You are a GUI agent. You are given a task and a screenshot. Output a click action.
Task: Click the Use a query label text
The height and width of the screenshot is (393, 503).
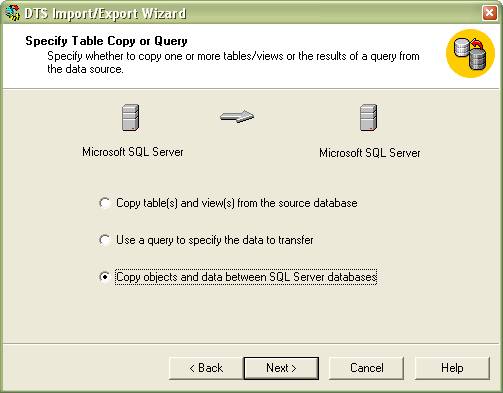point(215,240)
